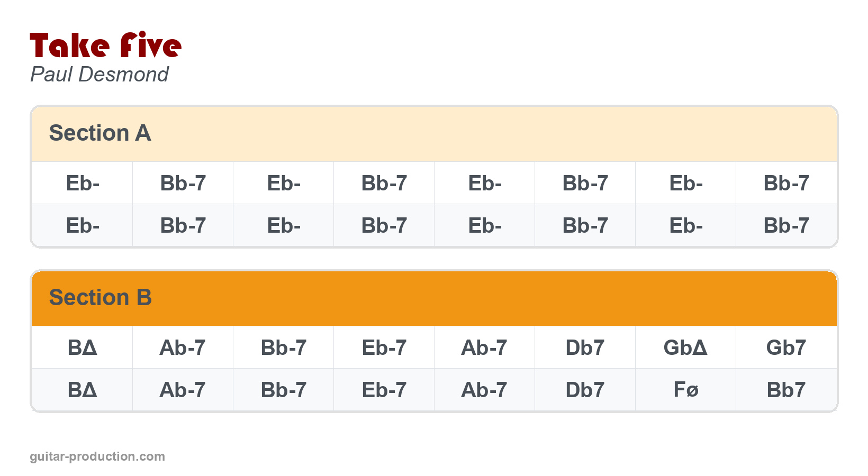Click the composer name Paul Desmond
Screen dimensions: 868x476
(99, 75)
